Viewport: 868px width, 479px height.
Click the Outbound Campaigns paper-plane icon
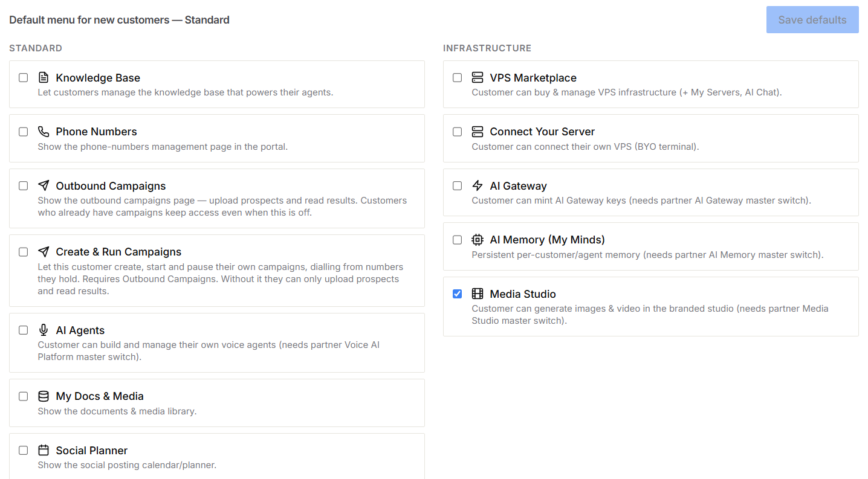pyautogui.click(x=44, y=185)
